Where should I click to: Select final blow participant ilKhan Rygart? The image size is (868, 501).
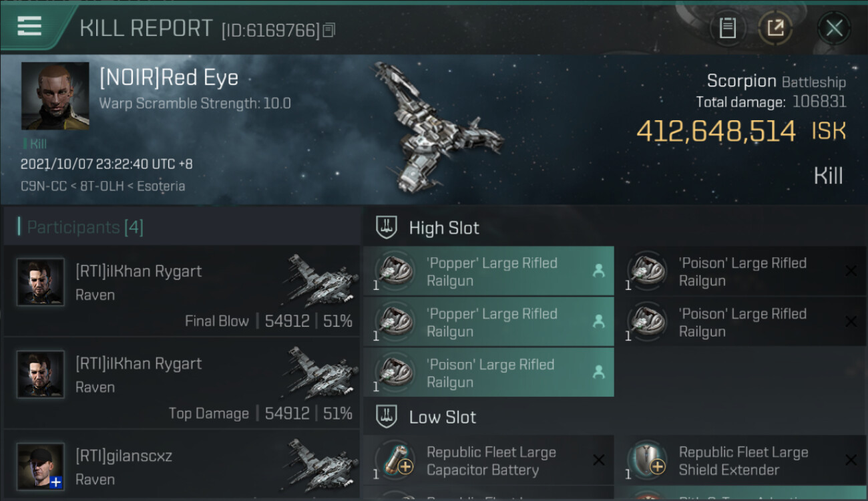click(182, 291)
